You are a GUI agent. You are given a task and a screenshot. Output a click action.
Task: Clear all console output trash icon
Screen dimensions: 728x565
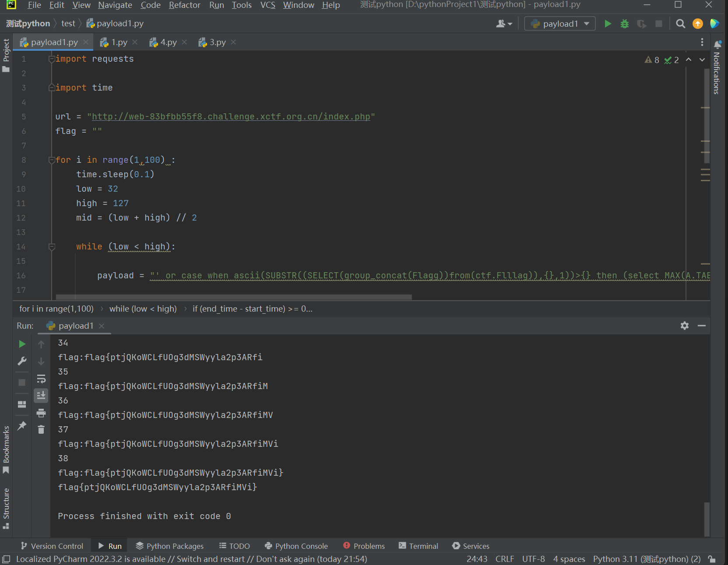41,430
